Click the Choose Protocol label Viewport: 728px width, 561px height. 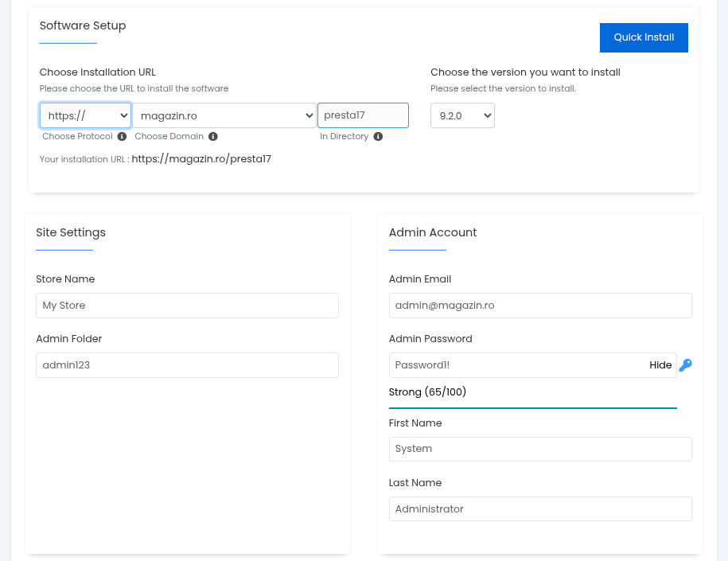pyautogui.click(x=77, y=137)
